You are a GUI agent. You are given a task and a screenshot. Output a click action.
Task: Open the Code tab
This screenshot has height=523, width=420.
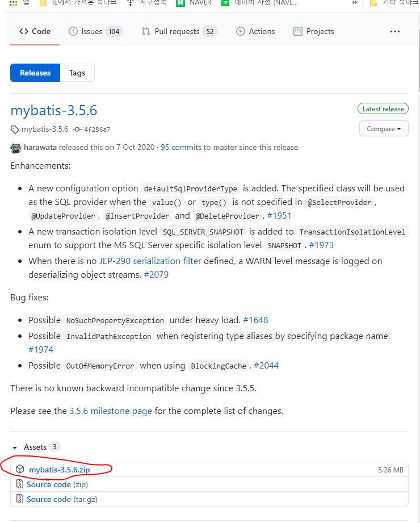tap(35, 31)
